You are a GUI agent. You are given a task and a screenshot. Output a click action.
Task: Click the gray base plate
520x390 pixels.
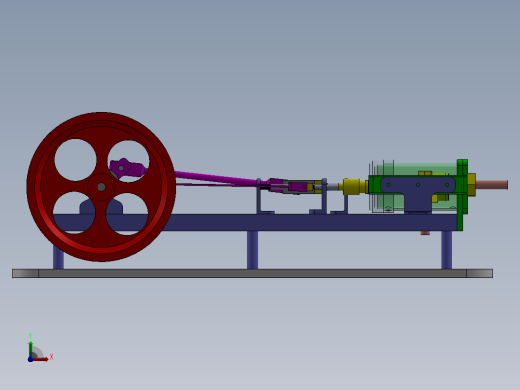(252, 273)
